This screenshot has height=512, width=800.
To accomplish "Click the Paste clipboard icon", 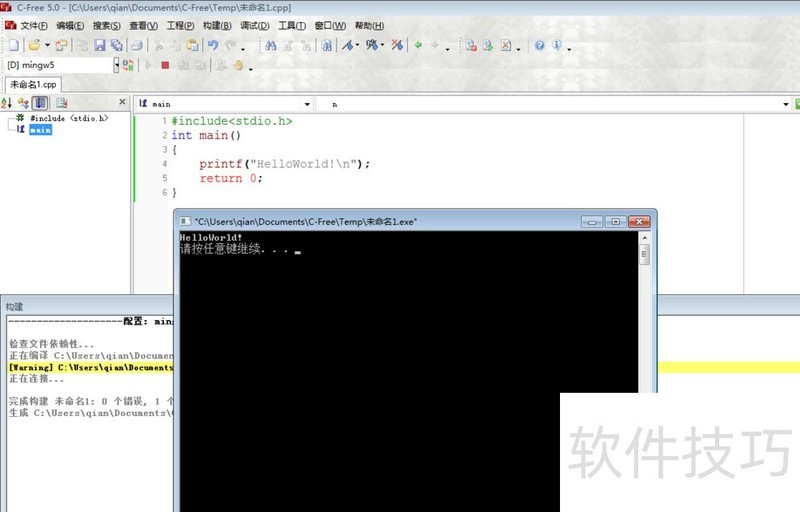I will tap(192, 45).
